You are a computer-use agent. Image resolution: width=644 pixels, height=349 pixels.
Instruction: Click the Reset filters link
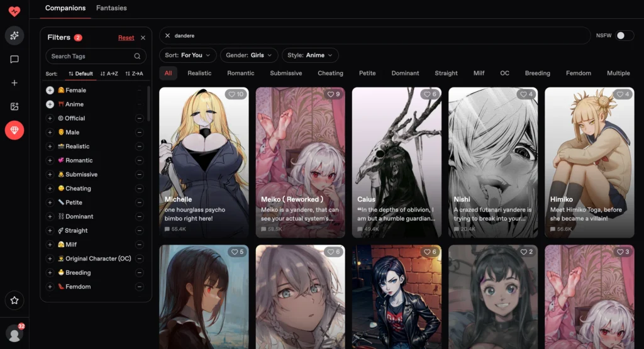126,38
